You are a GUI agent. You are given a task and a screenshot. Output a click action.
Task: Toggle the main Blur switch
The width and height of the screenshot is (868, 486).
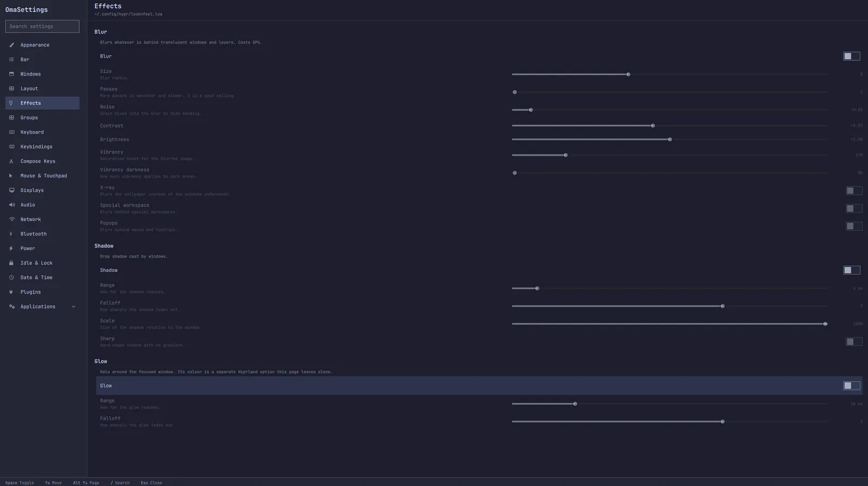tap(852, 56)
